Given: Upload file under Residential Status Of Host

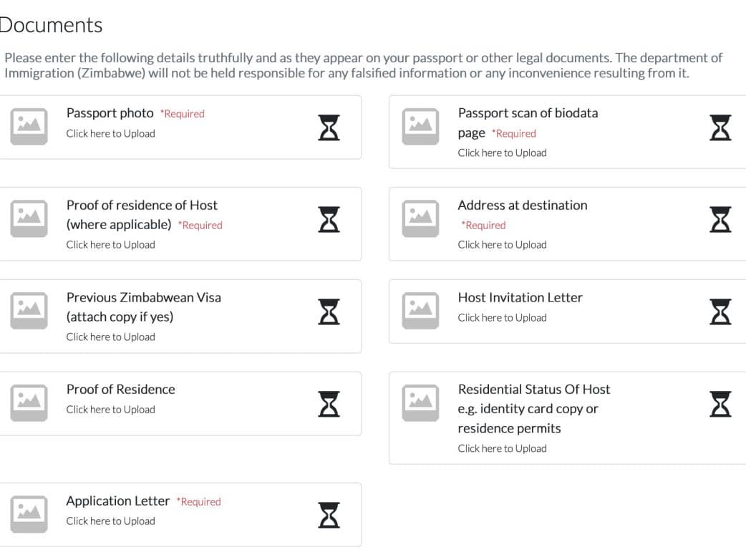Looking at the screenshot, I should [x=502, y=448].
